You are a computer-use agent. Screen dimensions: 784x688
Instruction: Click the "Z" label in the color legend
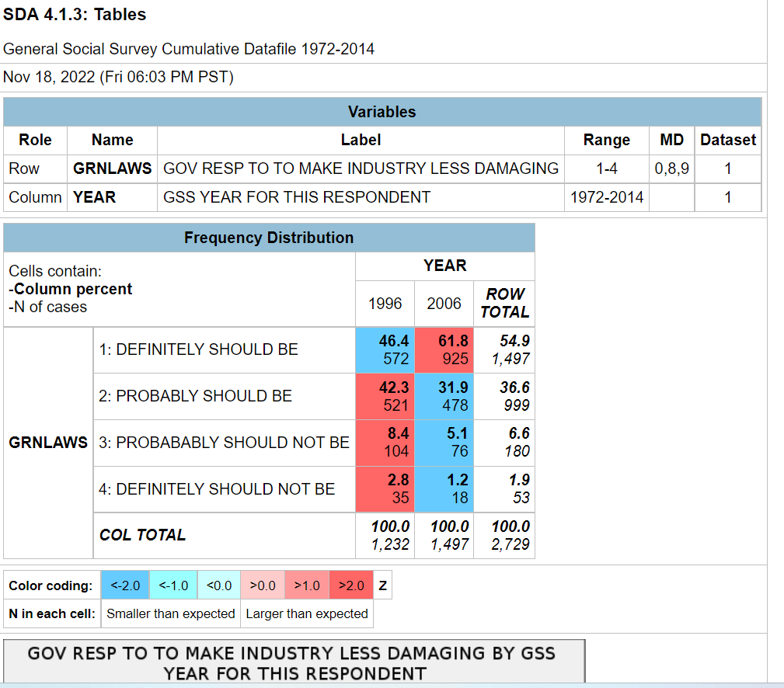[x=382, y=585]
